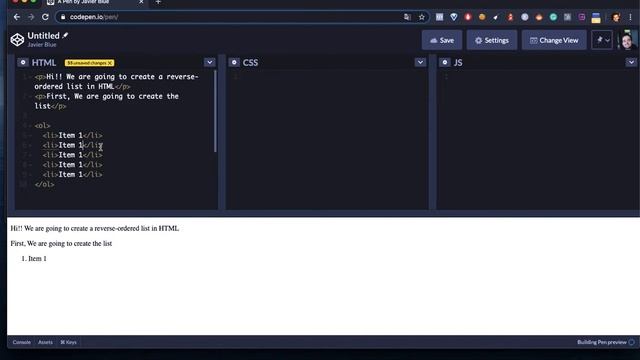Close the A Pen by Javier Blue tab
Image resolution: width=640 pixels, height=360 pixels.
click(141, 2)
